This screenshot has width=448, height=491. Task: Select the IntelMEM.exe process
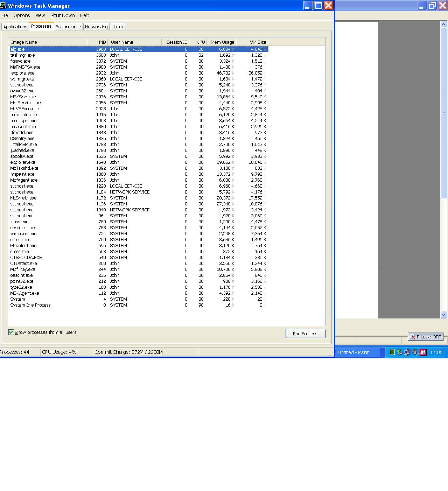tap(139, 145)
